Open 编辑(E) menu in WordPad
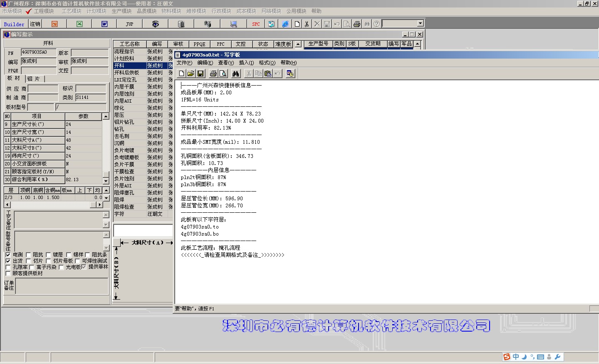The width and height of the screenshot is (599, 364). 205,63
